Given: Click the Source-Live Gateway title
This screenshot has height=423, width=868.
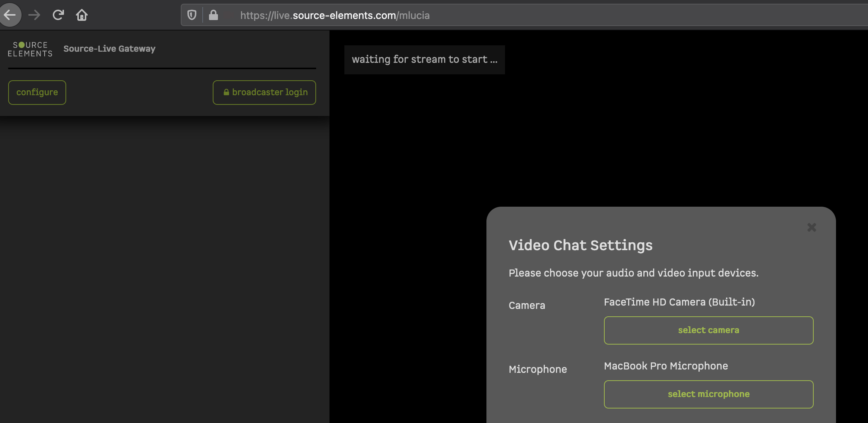Looking at the screenshot, I should point(109,49).
